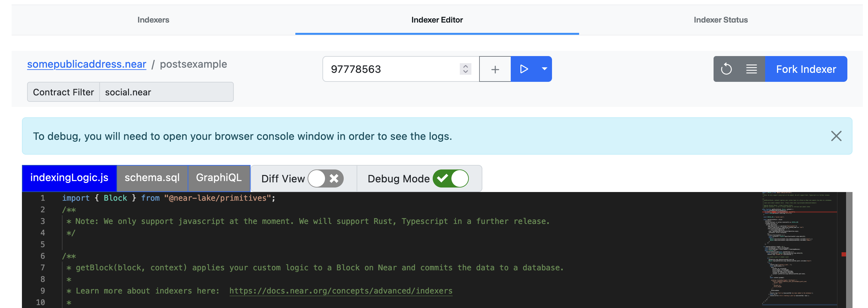Open the dropdown arrow beside play button
This screenshot has width=868, height=308.
pyautogui.click(x=544, y=69)
